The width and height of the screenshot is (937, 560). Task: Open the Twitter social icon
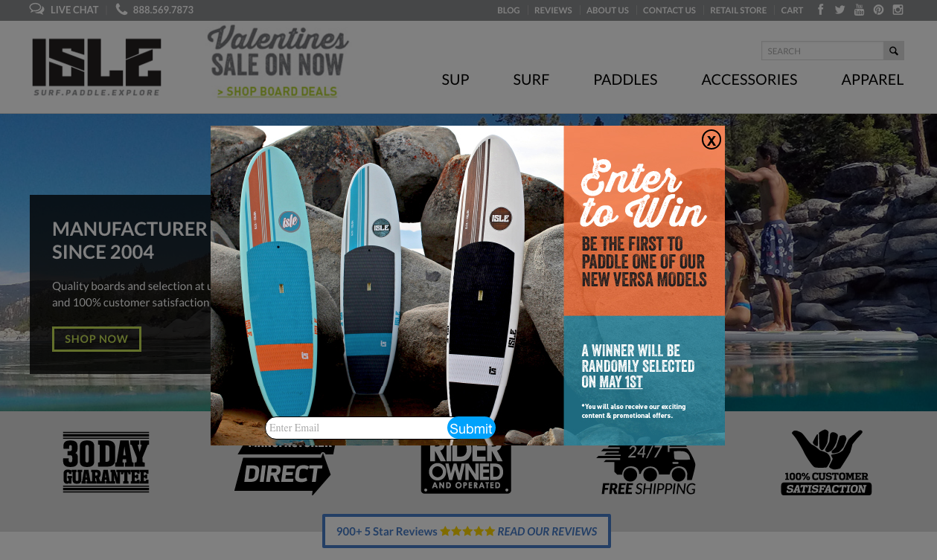(x=840, y=10)
